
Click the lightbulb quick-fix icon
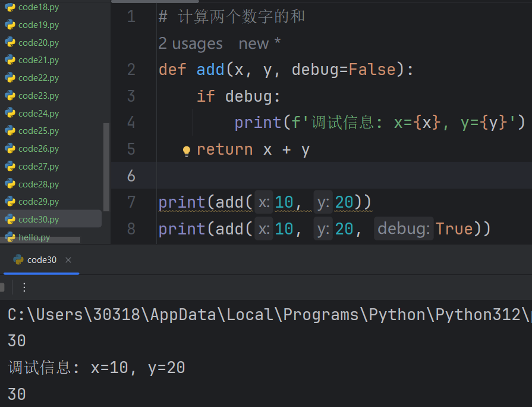tap(186, 150)
